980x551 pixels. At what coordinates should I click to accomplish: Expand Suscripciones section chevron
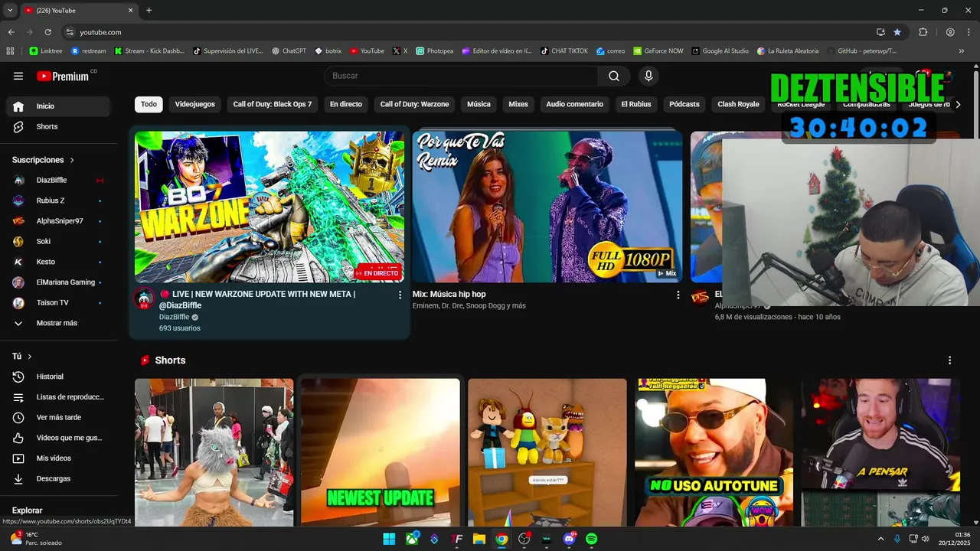tap(72, 160)
